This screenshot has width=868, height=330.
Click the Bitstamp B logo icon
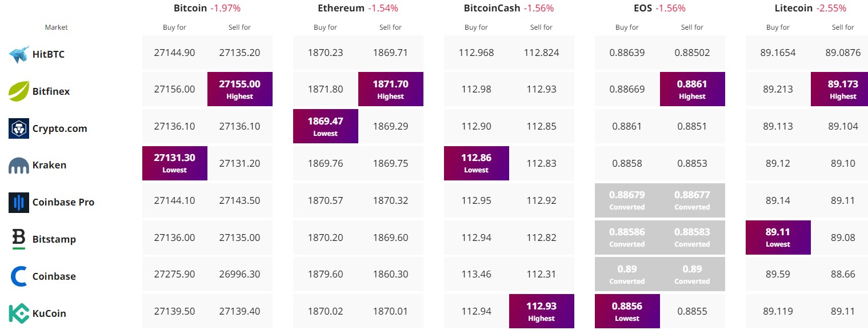[19, 239]
